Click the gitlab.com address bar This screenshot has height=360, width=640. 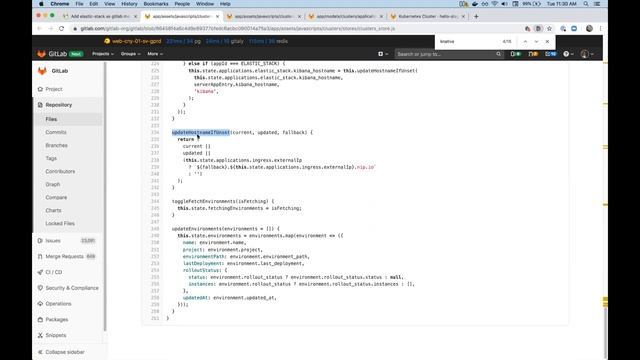296,29
